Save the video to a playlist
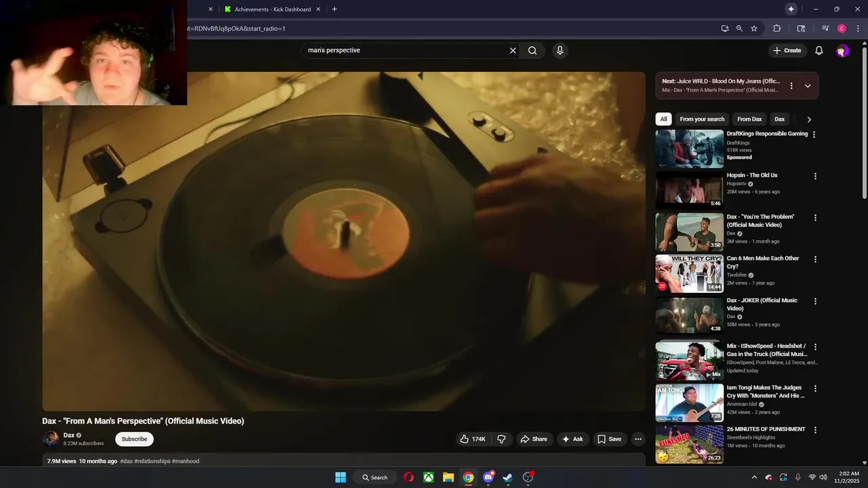The width and height of the screenshot is (868, 488). tap(609, 439)
